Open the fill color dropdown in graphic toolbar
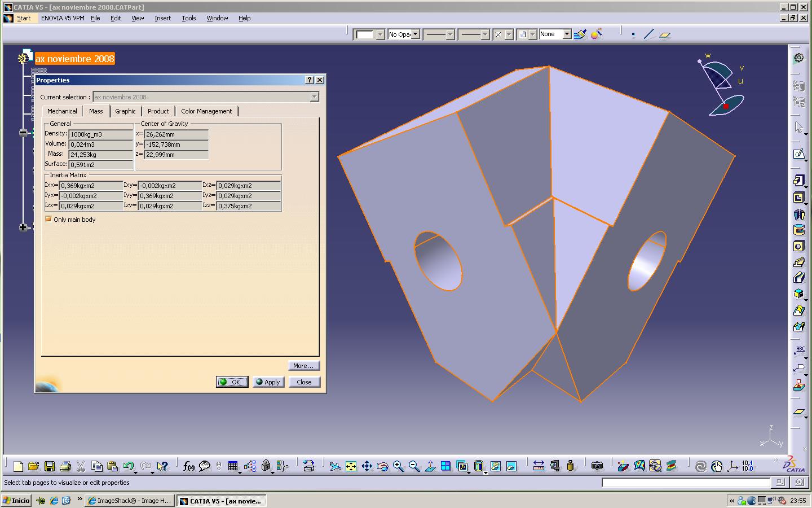 point(380,34)
